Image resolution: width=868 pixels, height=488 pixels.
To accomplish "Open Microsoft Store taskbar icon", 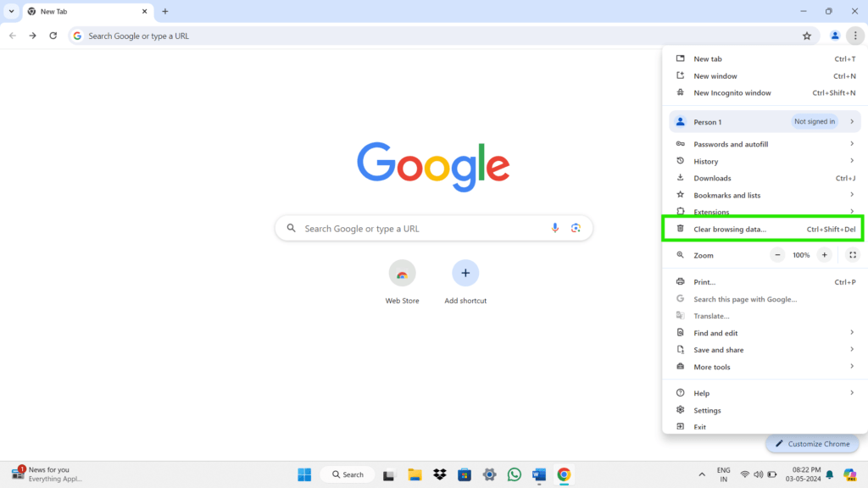I will [x=465, y=474].
